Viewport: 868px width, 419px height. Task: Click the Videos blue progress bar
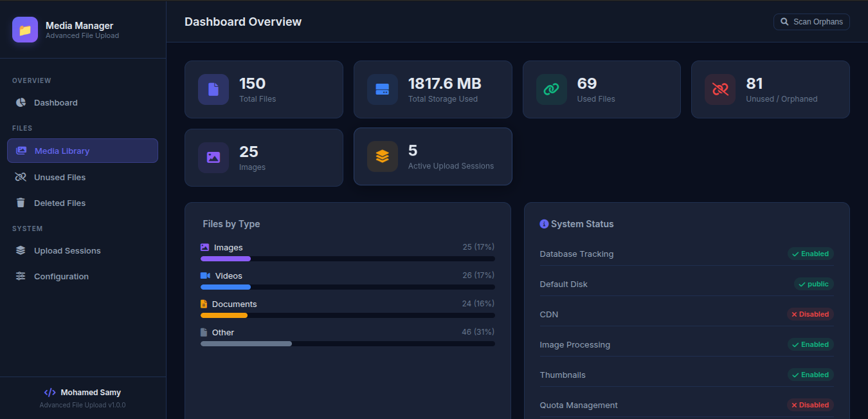click(x=226, y=287)
